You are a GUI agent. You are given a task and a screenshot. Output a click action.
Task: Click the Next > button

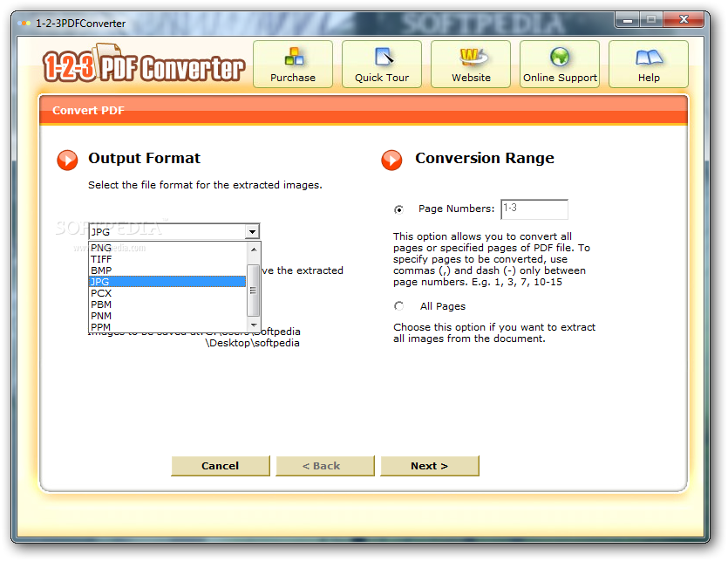click(430, 466)
